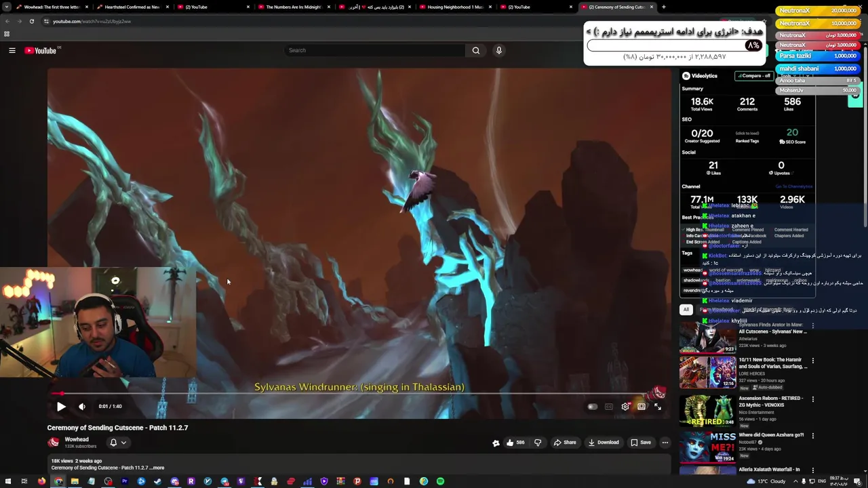Seek along the video progress bar
The width and height of the screenshot is (868, 488).
point(359,393)
